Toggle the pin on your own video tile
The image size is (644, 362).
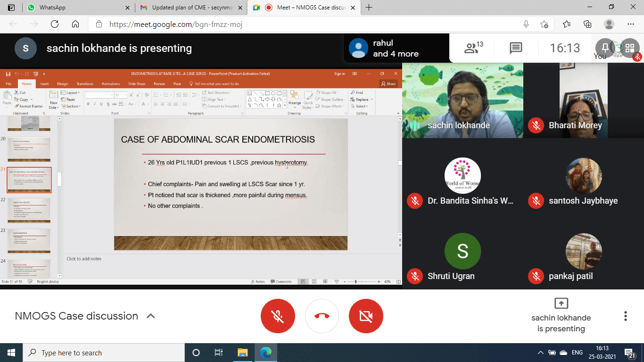(605, 47)
